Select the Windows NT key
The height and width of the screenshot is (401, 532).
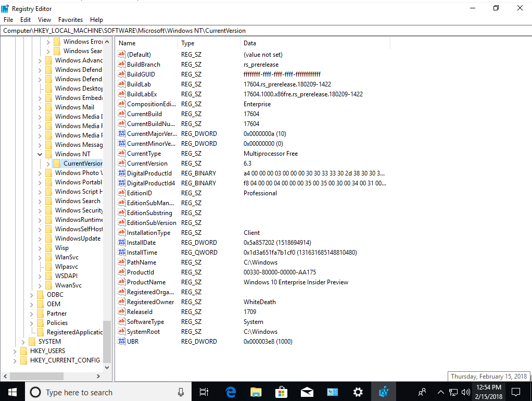coord(72,154)
